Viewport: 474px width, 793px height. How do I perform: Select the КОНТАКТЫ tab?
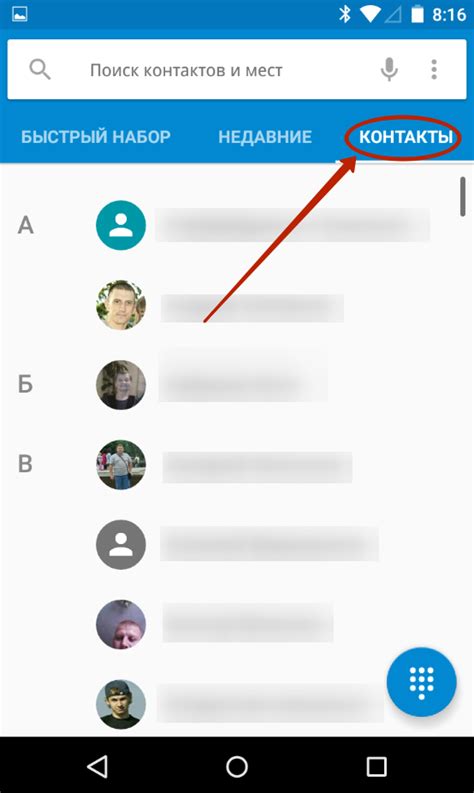pyautogui.click(x=406, y=137)
